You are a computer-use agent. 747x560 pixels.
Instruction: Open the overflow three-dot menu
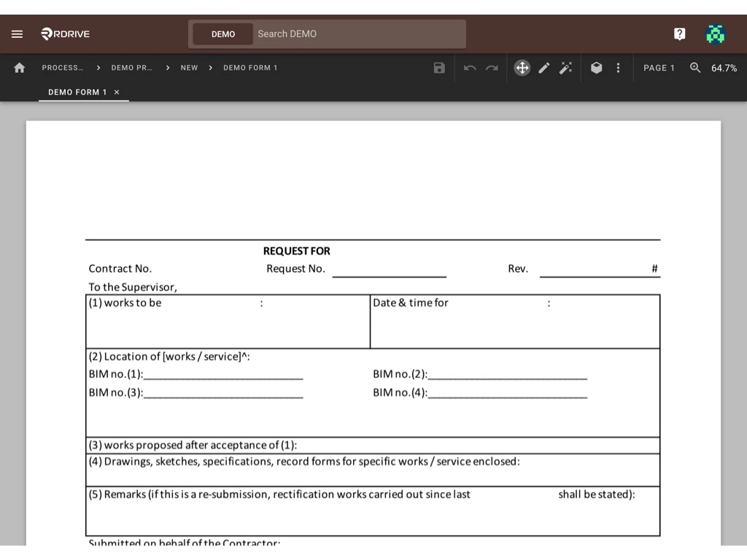[x=618, y=68]
